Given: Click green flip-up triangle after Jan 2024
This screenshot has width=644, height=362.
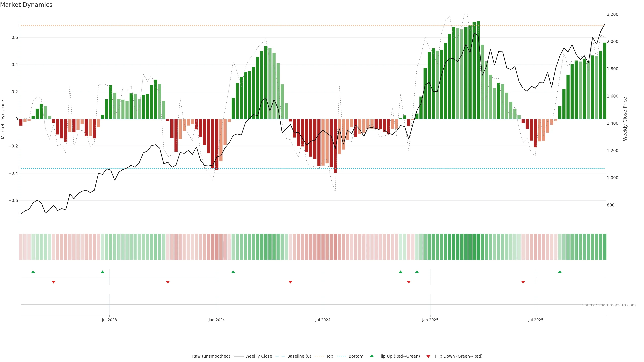Looking at the screenshot, I should coord(233,272).
